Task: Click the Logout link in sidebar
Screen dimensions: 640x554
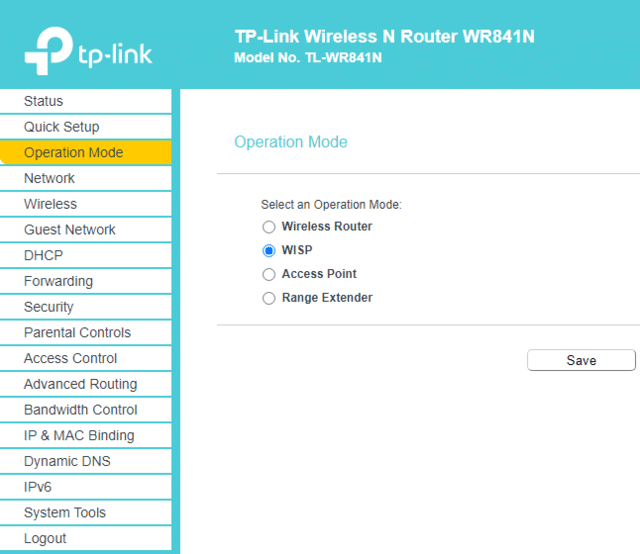Action: (85, 538)
